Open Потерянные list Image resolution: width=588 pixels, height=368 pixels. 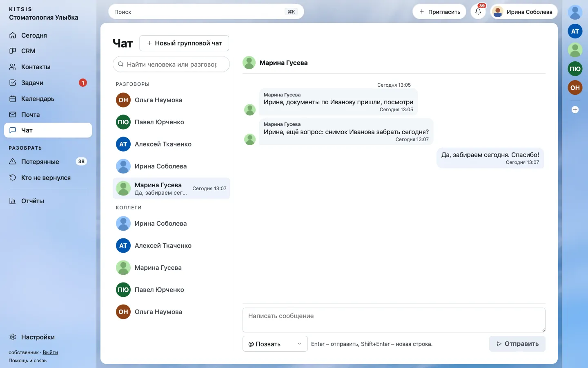(x=48, y=162)
